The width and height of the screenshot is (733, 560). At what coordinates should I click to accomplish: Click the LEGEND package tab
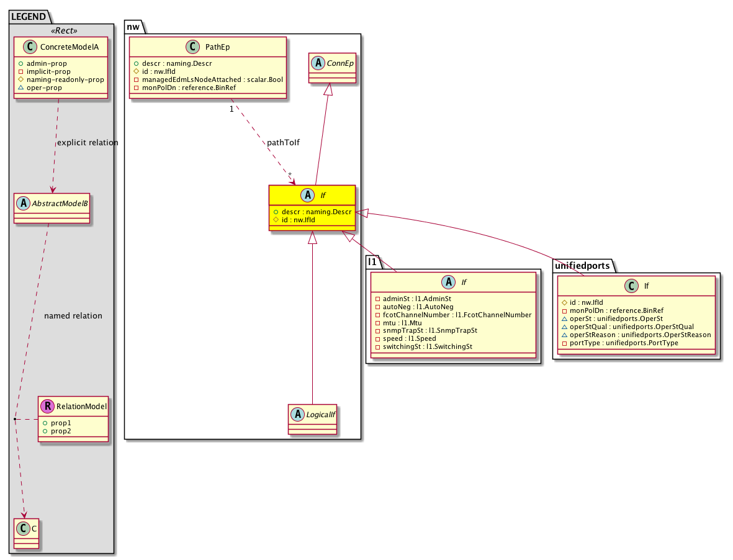click(28, 16)
